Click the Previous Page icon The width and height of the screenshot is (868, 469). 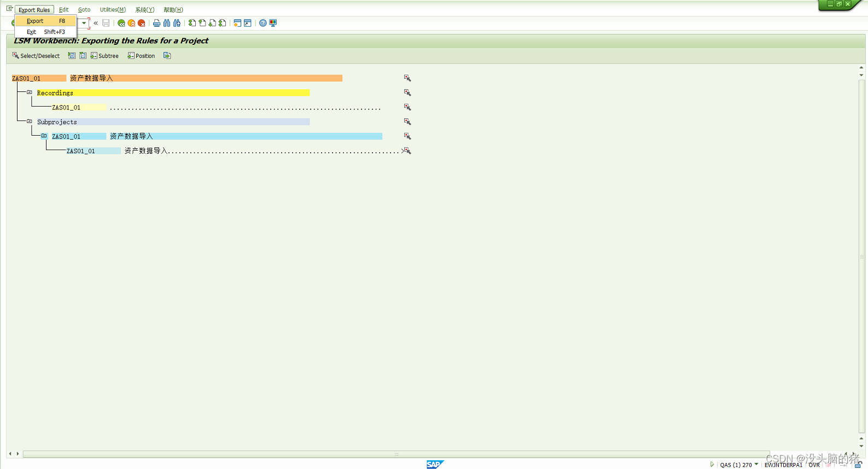(202, 23)
